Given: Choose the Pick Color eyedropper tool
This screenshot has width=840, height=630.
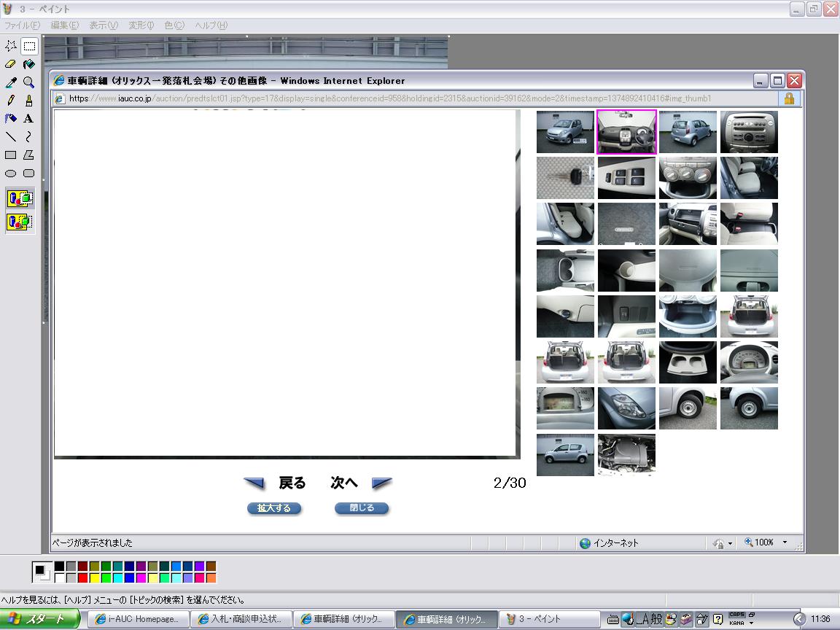Looking at the screenshot, I should pyautogui.click(x=11, y=82).
